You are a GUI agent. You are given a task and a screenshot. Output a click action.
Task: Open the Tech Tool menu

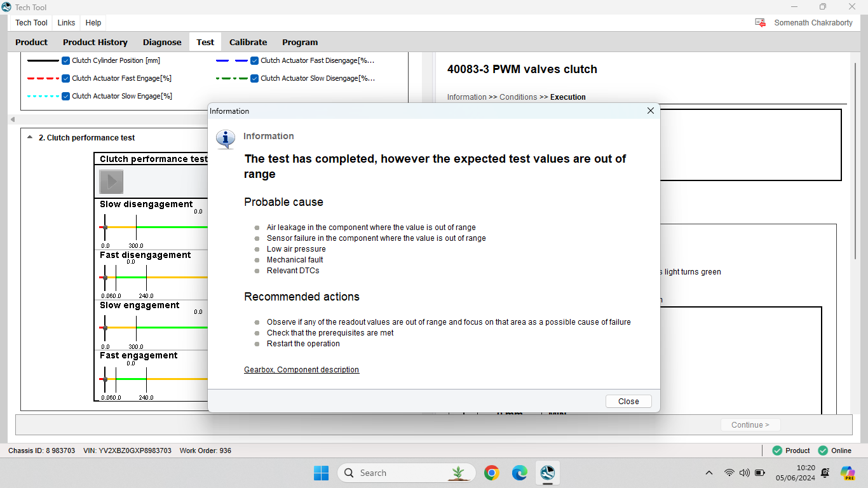[x=31, y=22]
